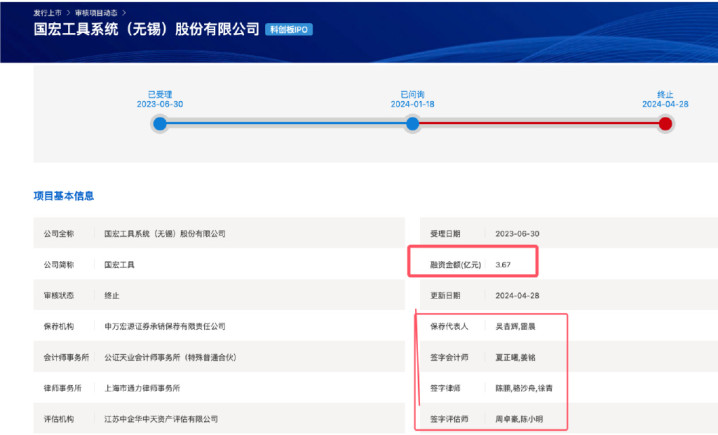Click the 项目基本信息 section heading
Viewport: 718px width, 435px height.
pos(64,196)
